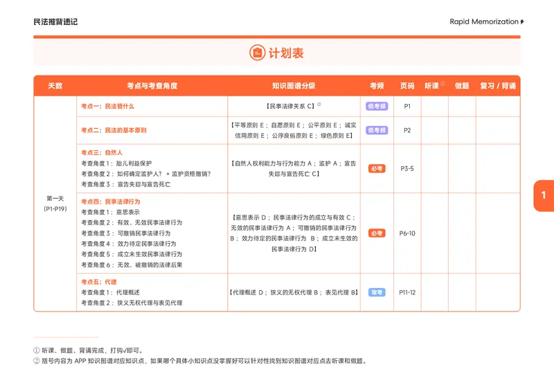Image resolution: width=554 pixels, height=392 pixels.
Task: Click the 低考频 badge in 考点二 row
Action: (377, 130)
